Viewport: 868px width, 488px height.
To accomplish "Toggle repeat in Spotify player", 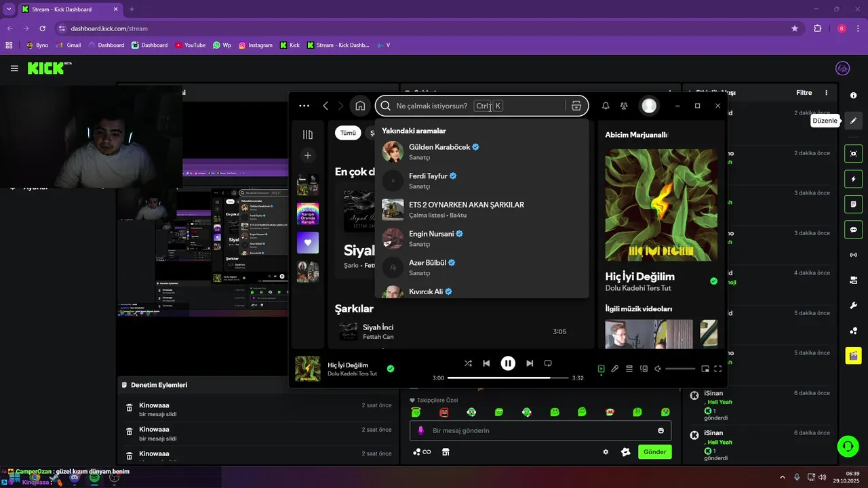I will (x=548, y=363).
